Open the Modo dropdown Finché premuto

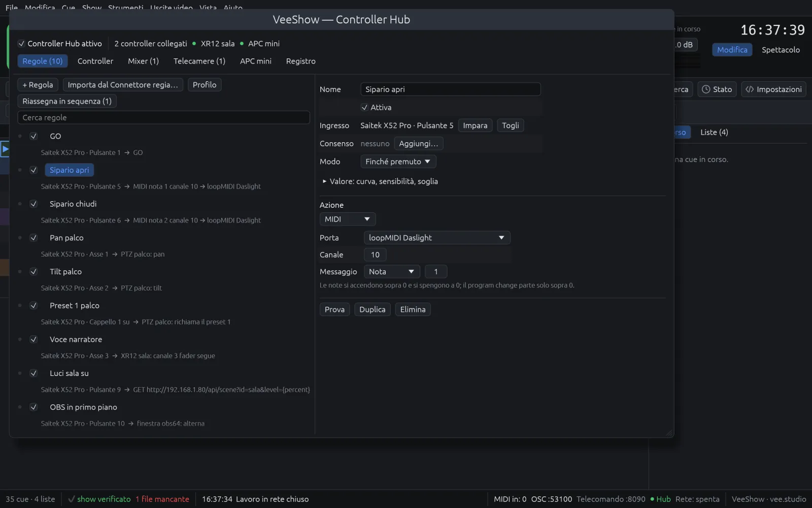pos(398,162)
